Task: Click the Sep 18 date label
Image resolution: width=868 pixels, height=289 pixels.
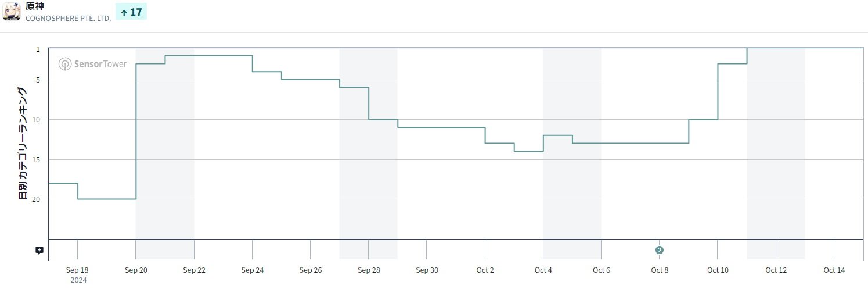Action: click(77, 270)
